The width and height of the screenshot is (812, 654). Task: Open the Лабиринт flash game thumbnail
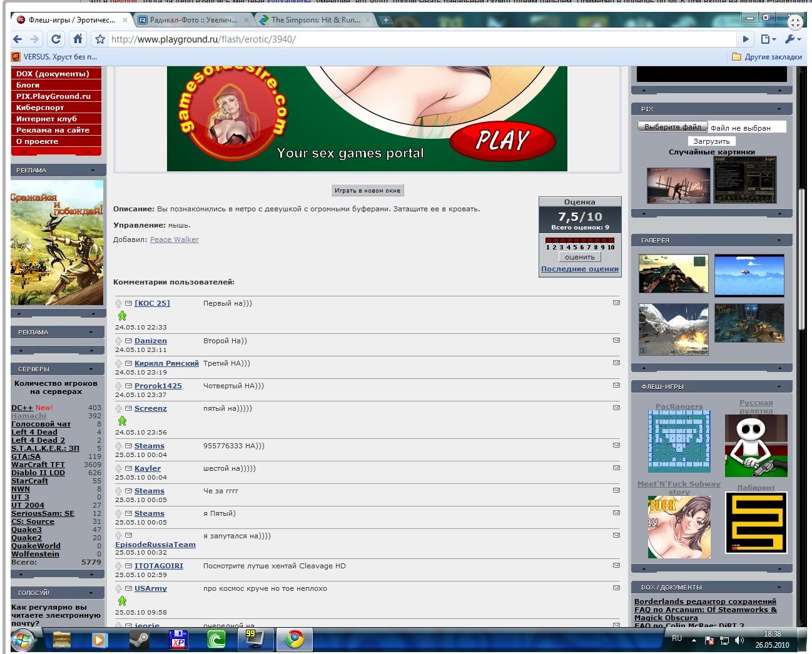[756, 523]
